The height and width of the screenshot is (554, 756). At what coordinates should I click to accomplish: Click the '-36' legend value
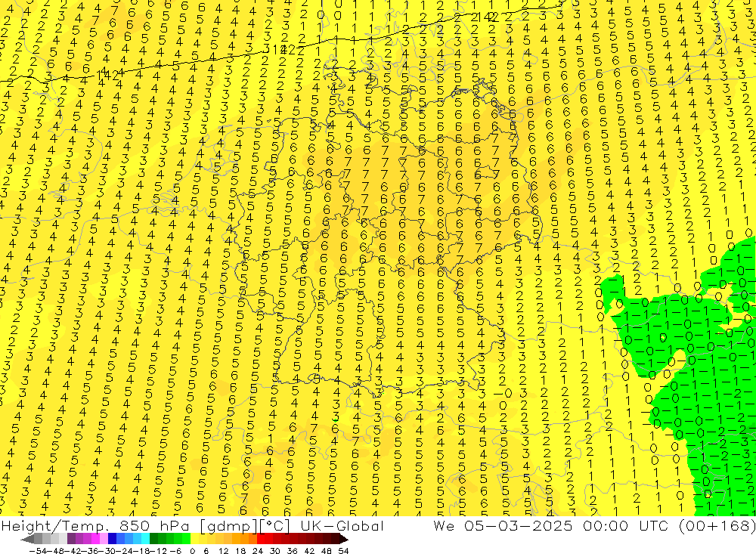pyautogui.click(x=89, y=551)
